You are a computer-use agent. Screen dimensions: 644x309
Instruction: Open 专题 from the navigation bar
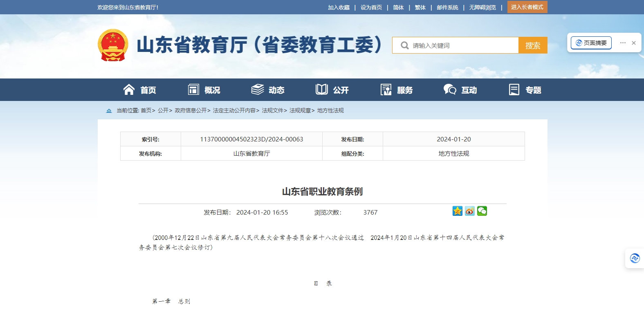pyautogui.click(x=525, y=90)
